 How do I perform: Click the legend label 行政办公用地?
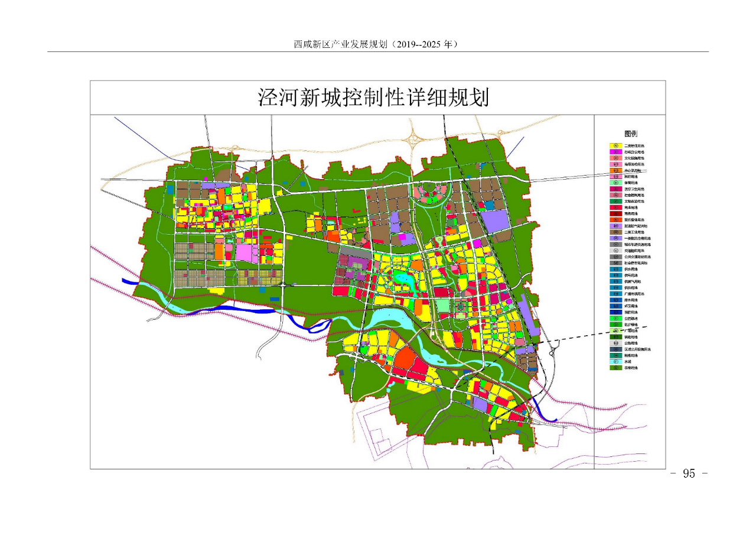[635, 152]
